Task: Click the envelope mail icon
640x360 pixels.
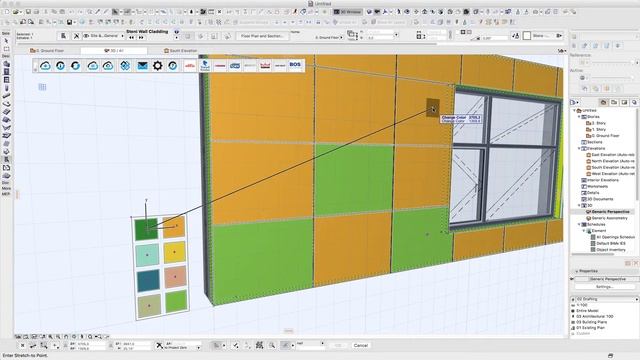Action: click(142, 65)
